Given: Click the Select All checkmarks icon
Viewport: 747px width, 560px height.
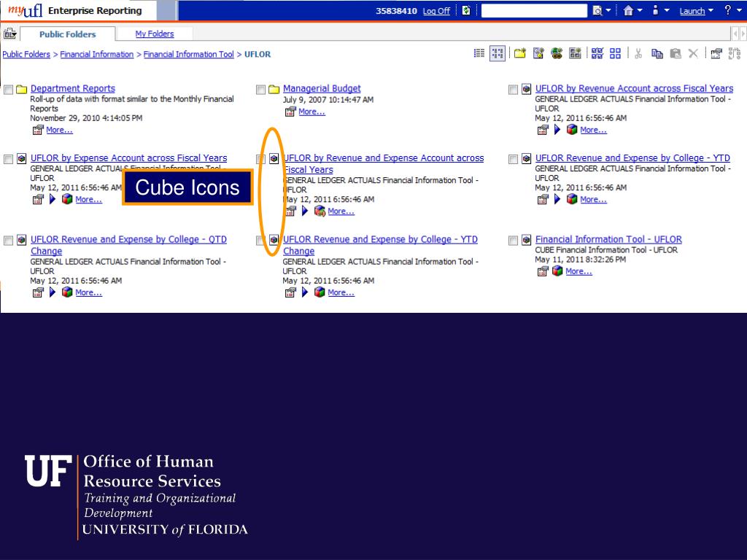Looking at the screenshot, I should [597, 53].
